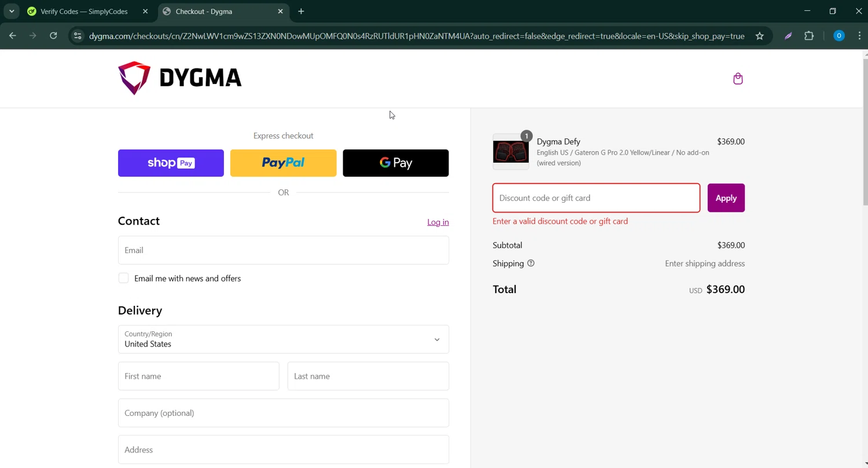Open the shopping cart bag icon

(738, 79)
